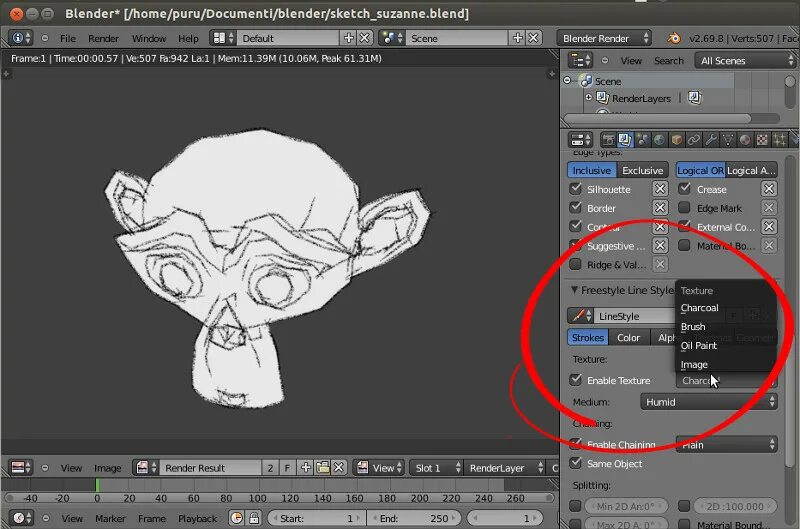Viewport: 800px width, 529px height.
Task: Toggle the Enable Texture checkbox
Action: [576, 380]
